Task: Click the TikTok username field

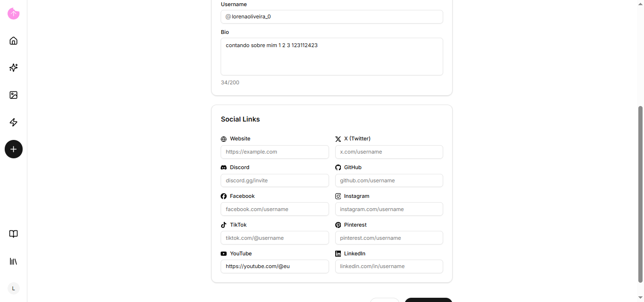Action: (x=274, y=238)
